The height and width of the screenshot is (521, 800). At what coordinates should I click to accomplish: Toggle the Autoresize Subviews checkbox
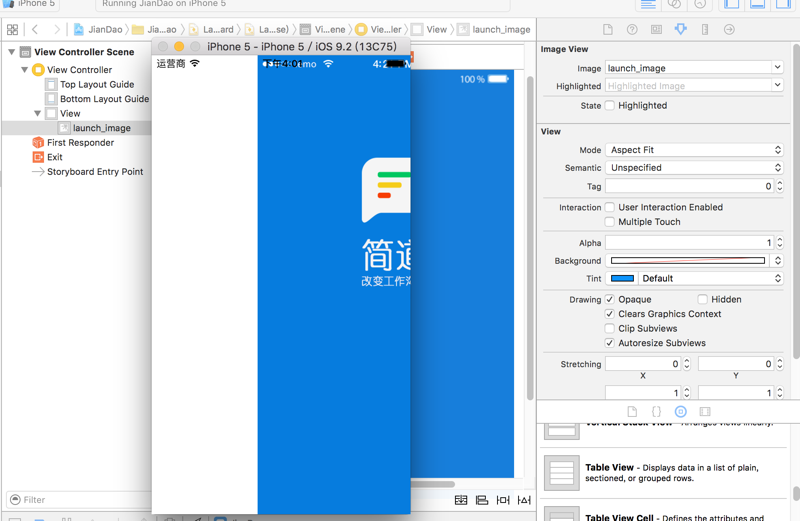pyautogui.click(x=610, y=343)
